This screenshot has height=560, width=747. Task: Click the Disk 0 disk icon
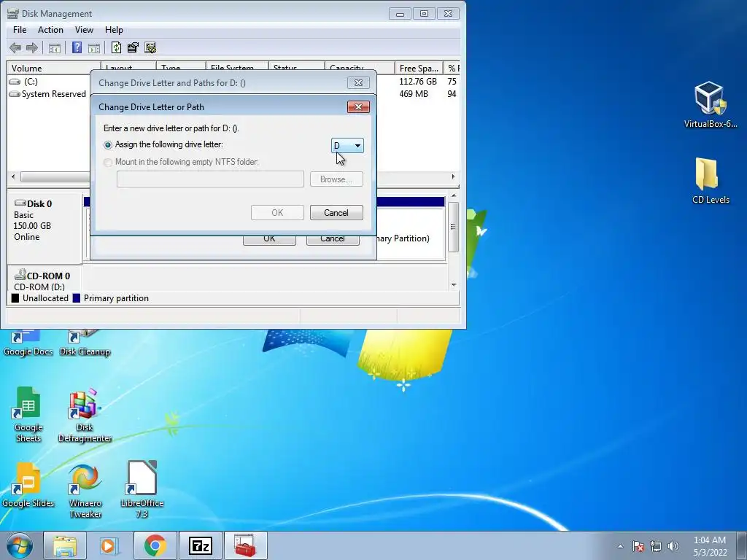pos(20,203)
